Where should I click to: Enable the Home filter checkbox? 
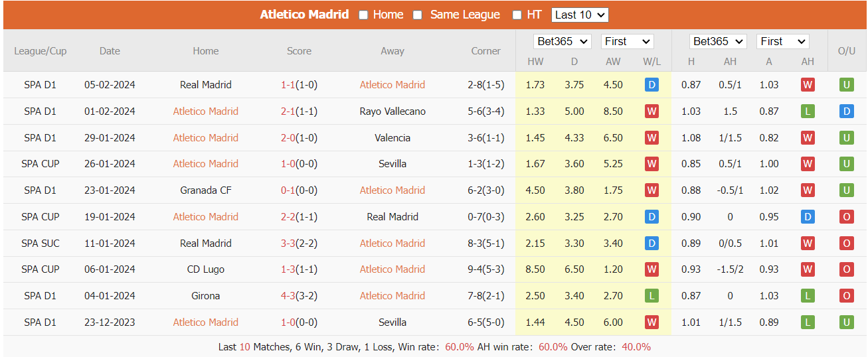pyautogui.click(x=363, y=15)
